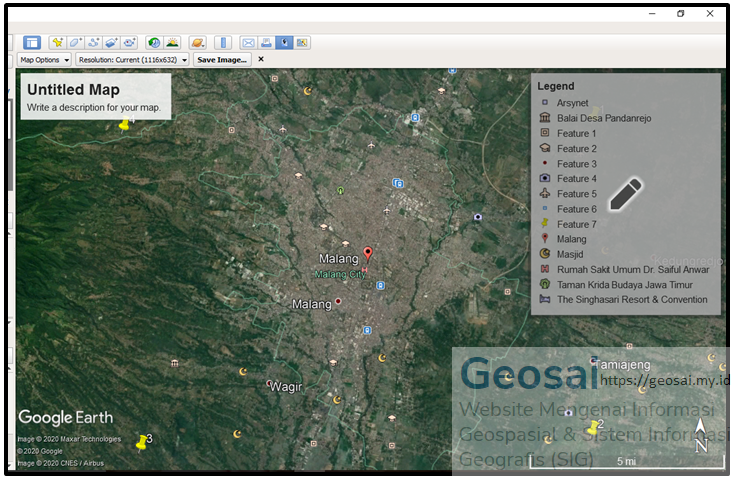Close the save image options bar

261,59
